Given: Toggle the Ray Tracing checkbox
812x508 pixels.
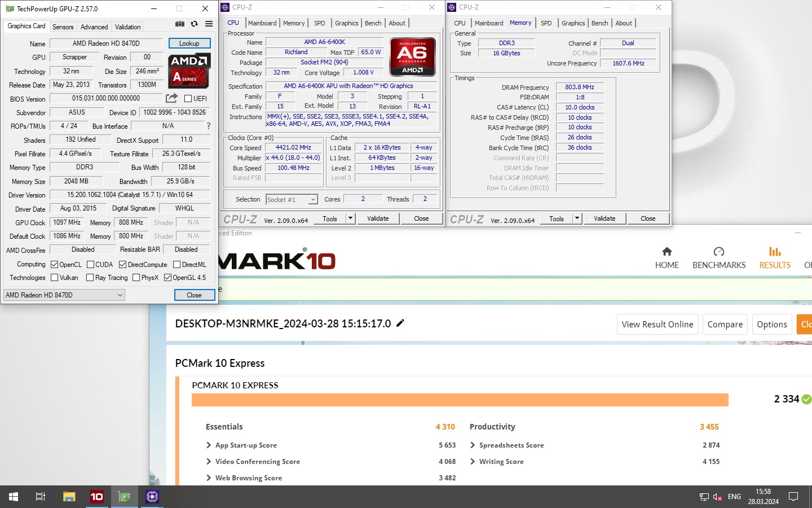Looking at the screenshot, I should tap(90, 277).
